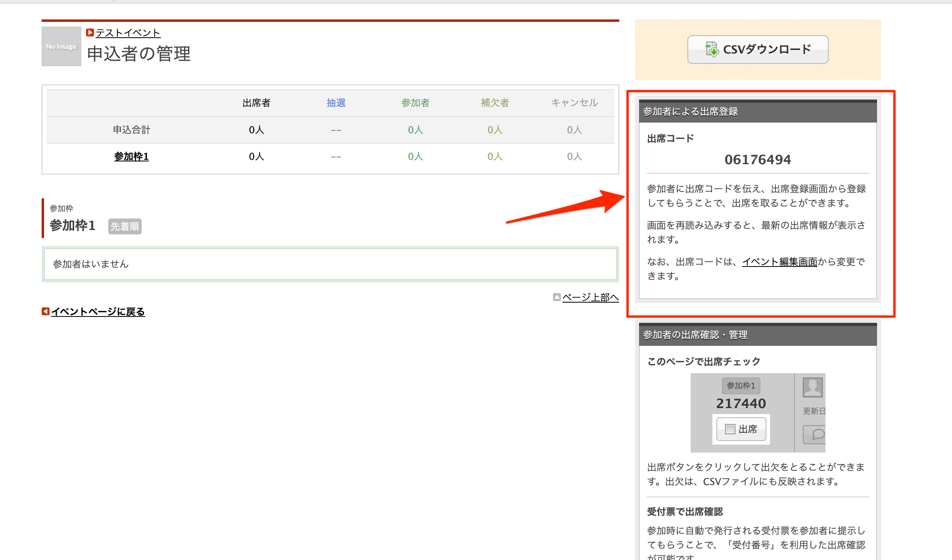The image size is (952, 560).
Task: Toggle the 先着順 label on 参加枠1
Action: [125, 226]
